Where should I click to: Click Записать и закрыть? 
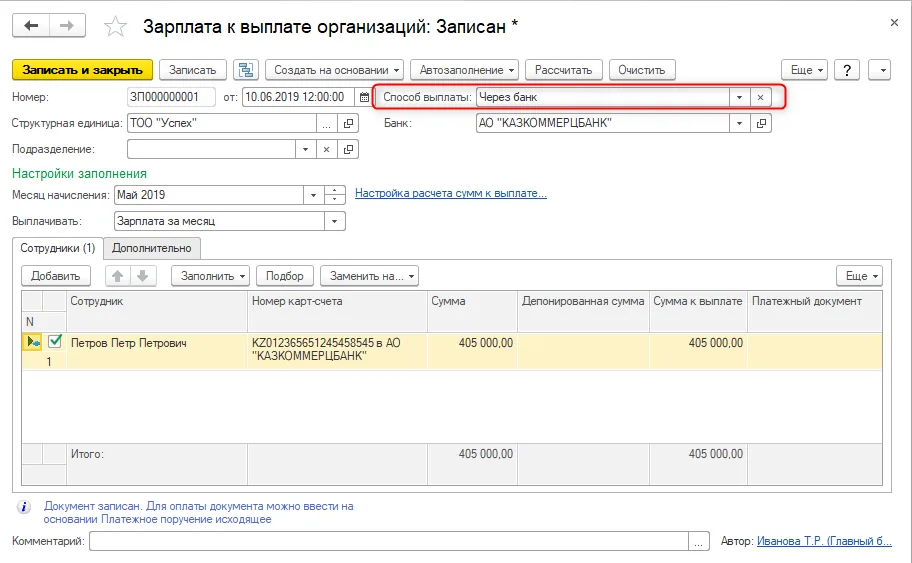tap(83, 70)
